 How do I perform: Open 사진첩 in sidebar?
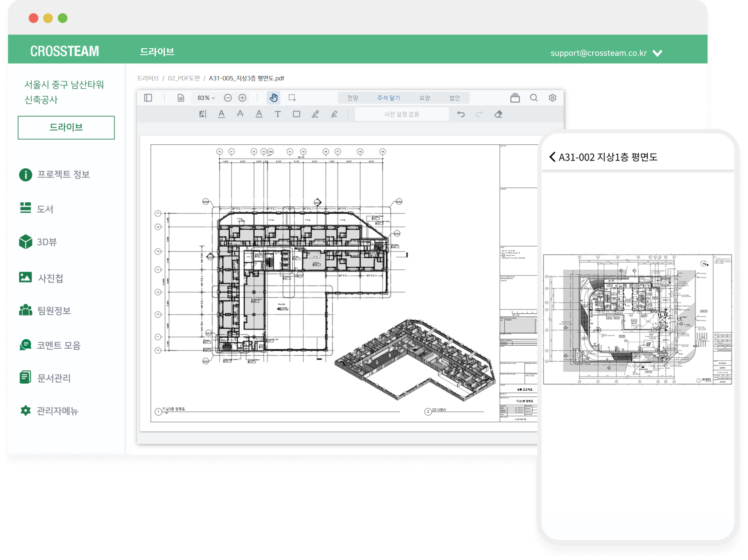[41, 278]
